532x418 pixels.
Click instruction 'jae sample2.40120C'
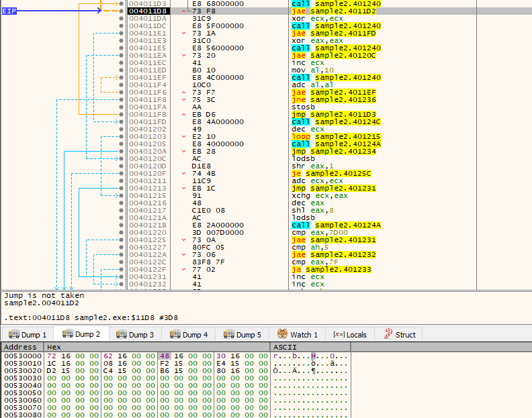point(334,56)
